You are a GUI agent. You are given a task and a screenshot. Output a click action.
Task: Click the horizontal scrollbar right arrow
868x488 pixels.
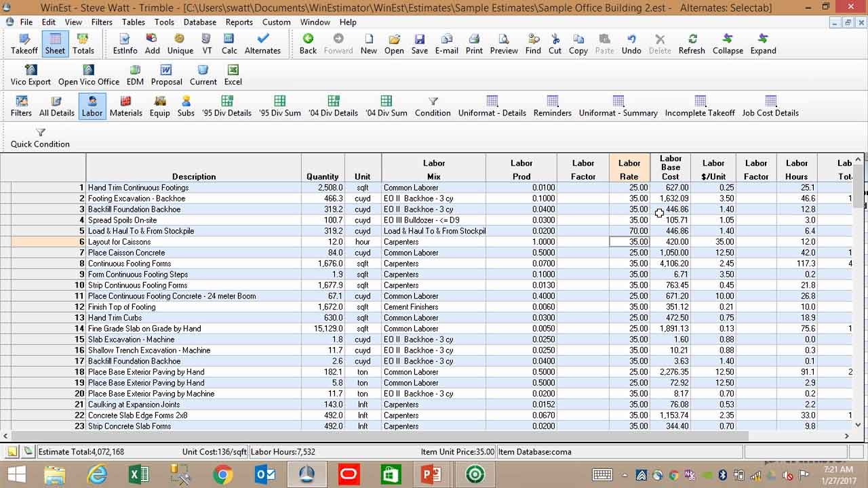(846, 436)
